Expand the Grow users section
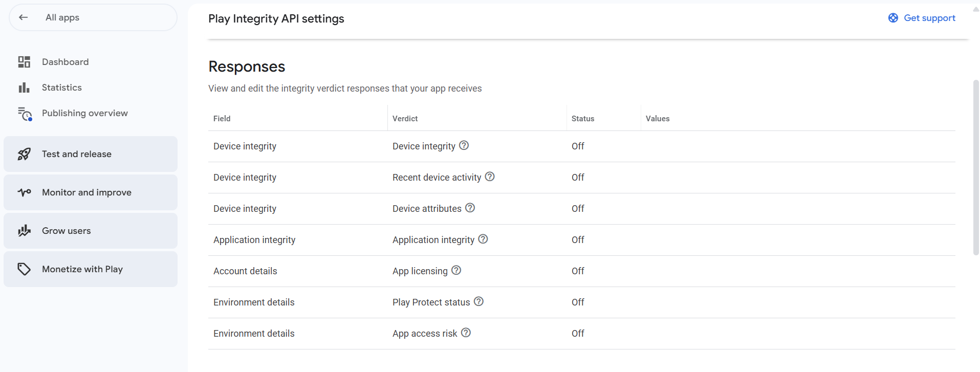 [x=91, y=231]
